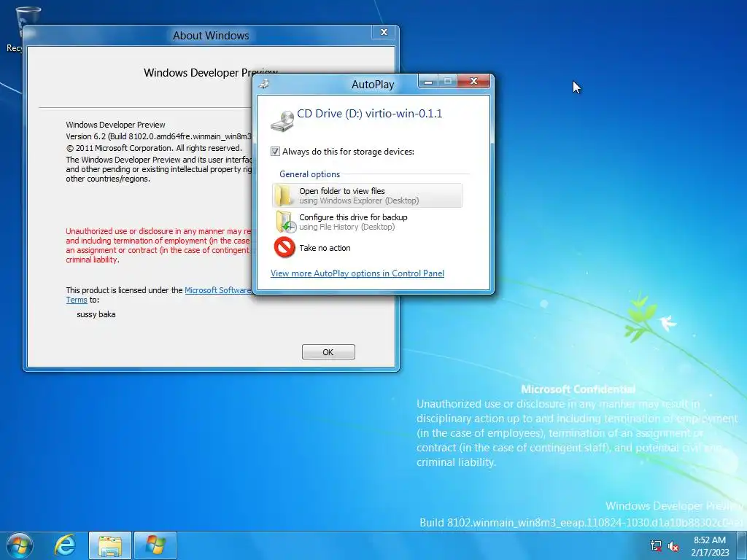The height and width of the screenshot is (560, 747).
Task: Click the backup icon for File History option
Action: [286, 222]
